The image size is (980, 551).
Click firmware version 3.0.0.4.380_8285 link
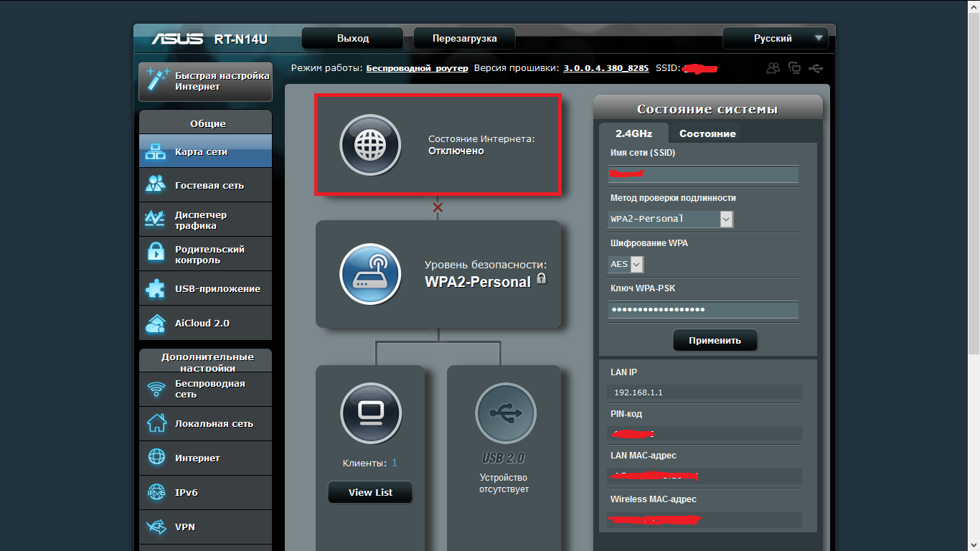tap(606, 68)
